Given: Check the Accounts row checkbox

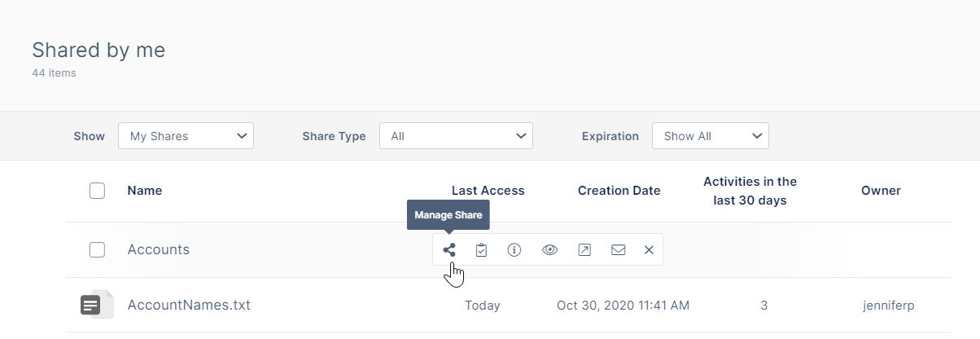Looking at the screenshot, I should 97,250.
